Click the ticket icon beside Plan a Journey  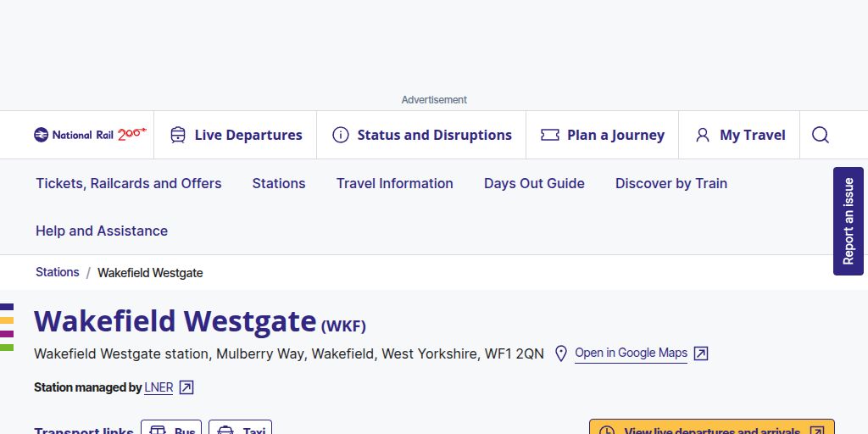(x=550, y=135)
